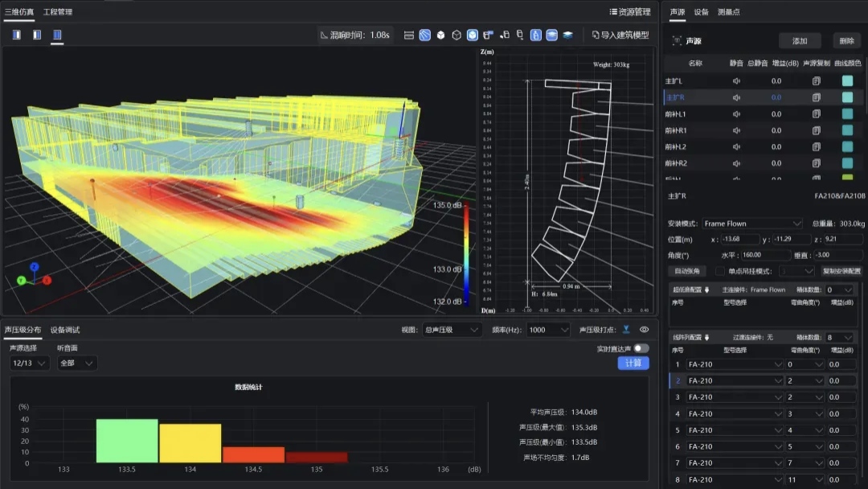The image size is (868, 489).
Task: Open the 测量点 tab
Action: [728, 12]
